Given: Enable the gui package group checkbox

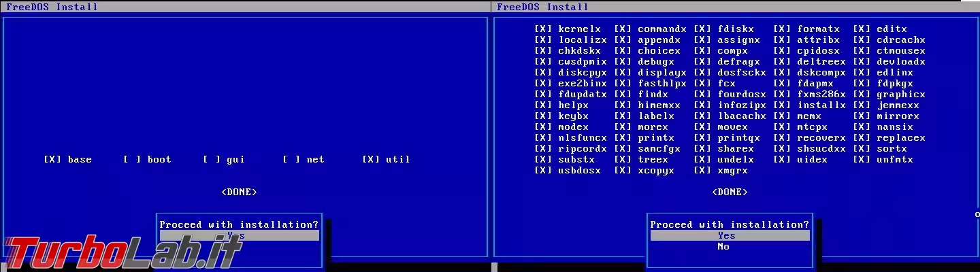Looking at the screenshot, I should pos(212,160).
